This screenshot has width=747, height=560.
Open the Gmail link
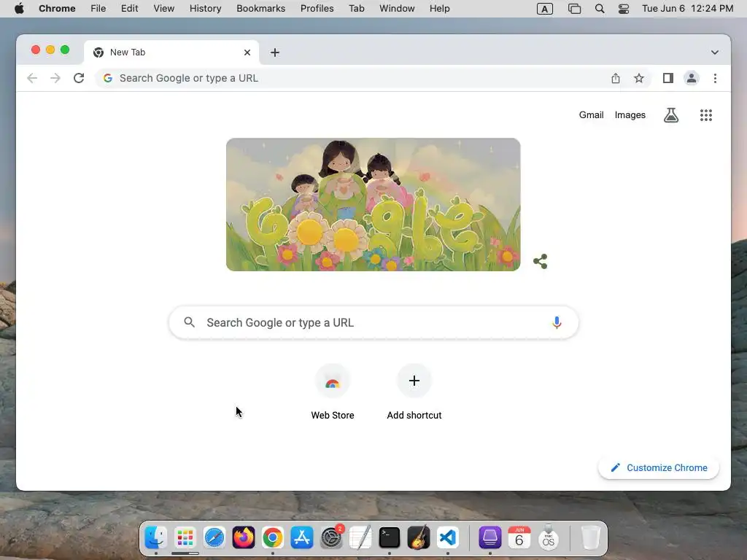click(591, 114)
